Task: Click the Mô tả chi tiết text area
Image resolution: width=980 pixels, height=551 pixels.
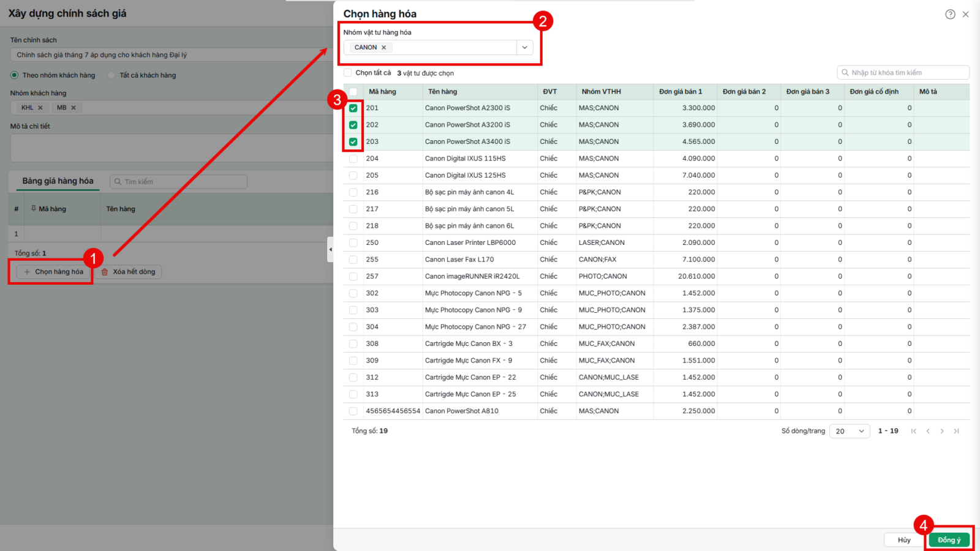Action: (171, 148)
